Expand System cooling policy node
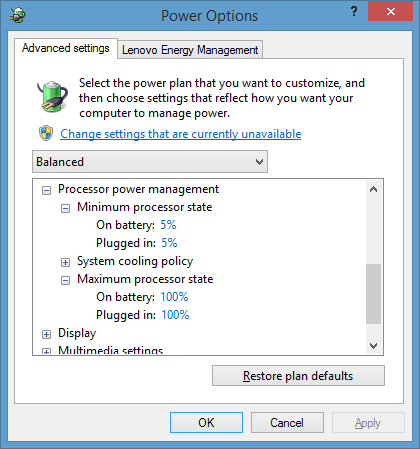This screenshot has height=449, width=420. (x=65, y=263)
